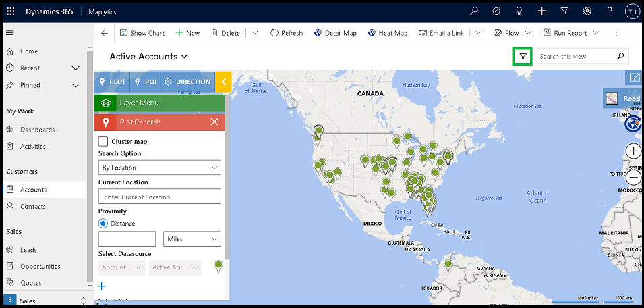Click the Maplytics app name link
Image resolution: width=644 pixels, height=308 pixels.
103,12
